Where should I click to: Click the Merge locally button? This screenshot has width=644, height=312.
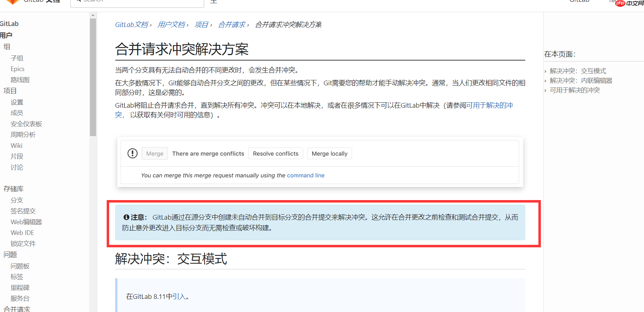329,154
